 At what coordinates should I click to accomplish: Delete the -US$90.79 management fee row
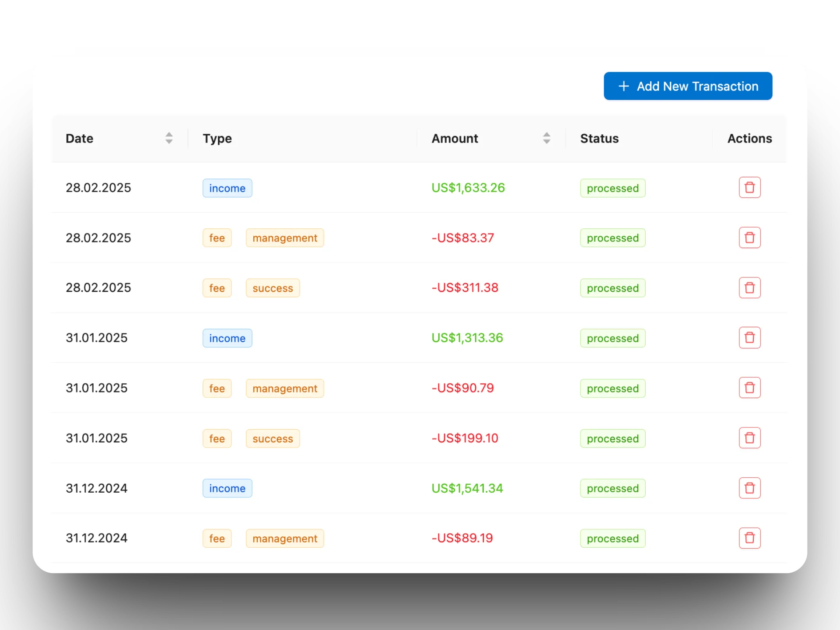[x=749, y=388]
